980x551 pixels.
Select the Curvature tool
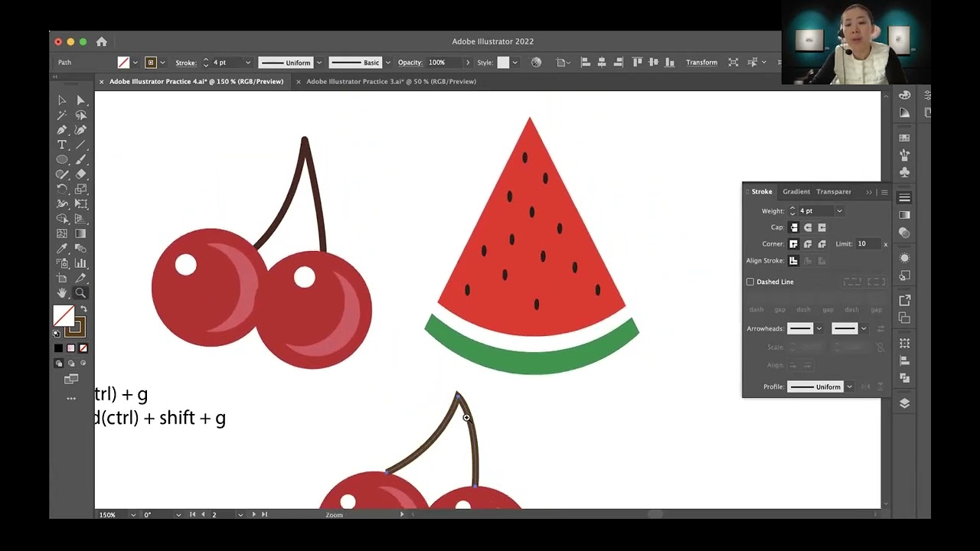tap(80, 130)
